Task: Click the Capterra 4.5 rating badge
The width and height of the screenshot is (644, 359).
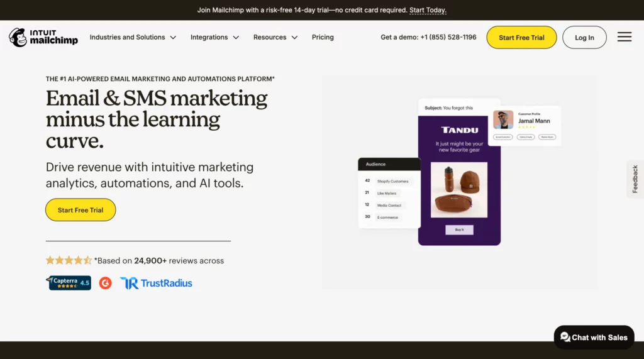Action: 69,282
